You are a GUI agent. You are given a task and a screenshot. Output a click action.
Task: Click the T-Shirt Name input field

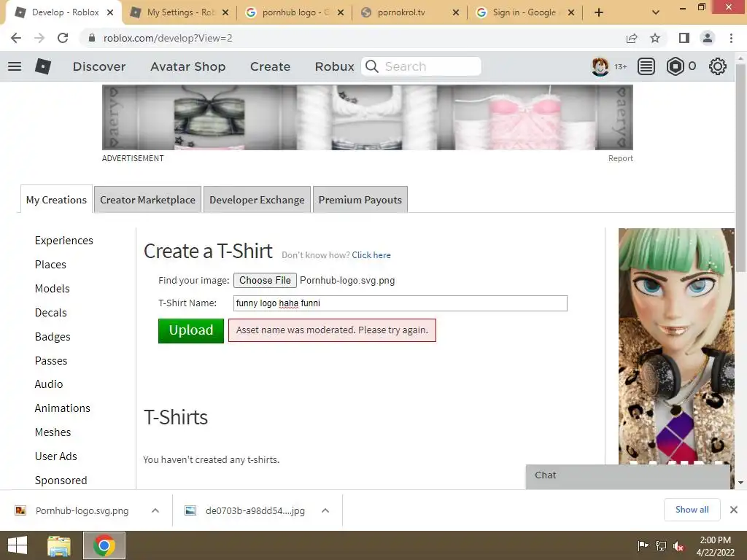click(x=400, y=303)
